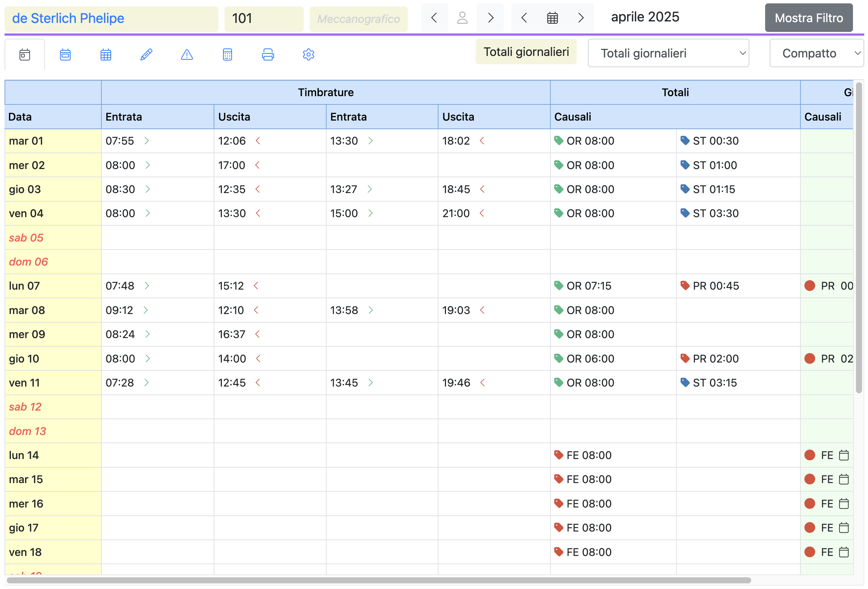This screenshot has height=589, width=868.
Task: Click green OR 08:00 tag on mar 01
Action: click(x=559, y=140)
